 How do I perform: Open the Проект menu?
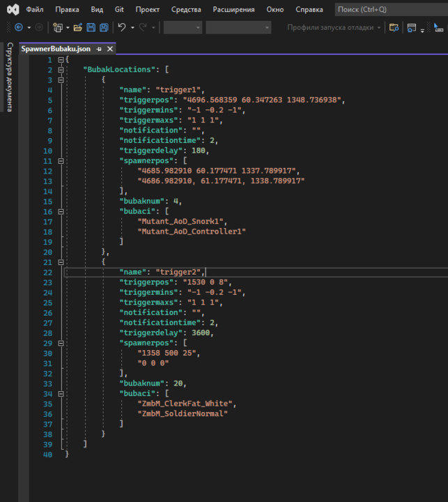click(148, 10)
